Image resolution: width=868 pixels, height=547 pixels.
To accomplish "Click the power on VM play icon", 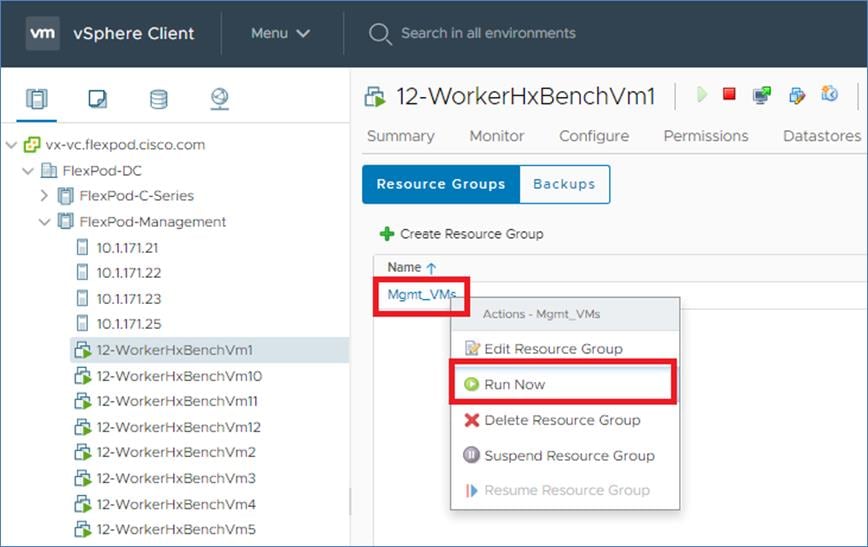I will click(702, 95).
